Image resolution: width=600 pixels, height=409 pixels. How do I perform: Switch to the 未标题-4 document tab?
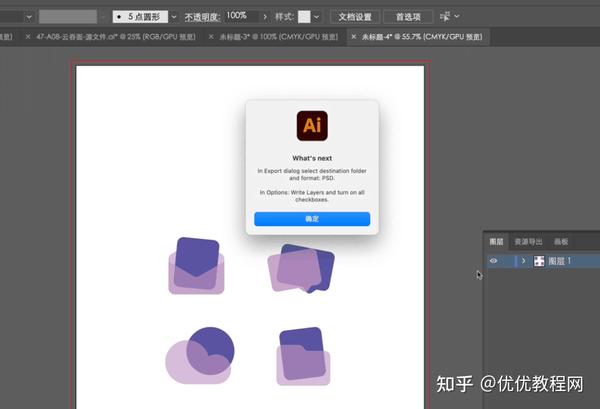click(x=422, y=37)
